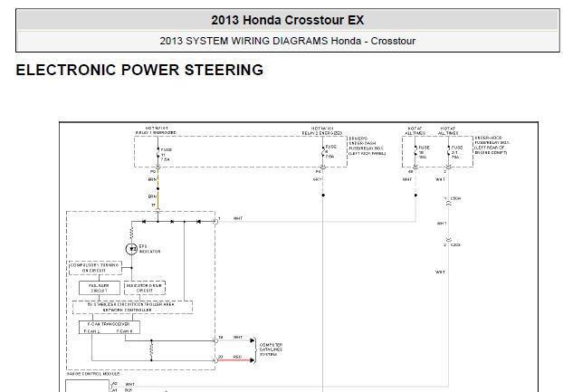
Task: Click the "EPS INDICATOR" label
Action: point(149,249)
